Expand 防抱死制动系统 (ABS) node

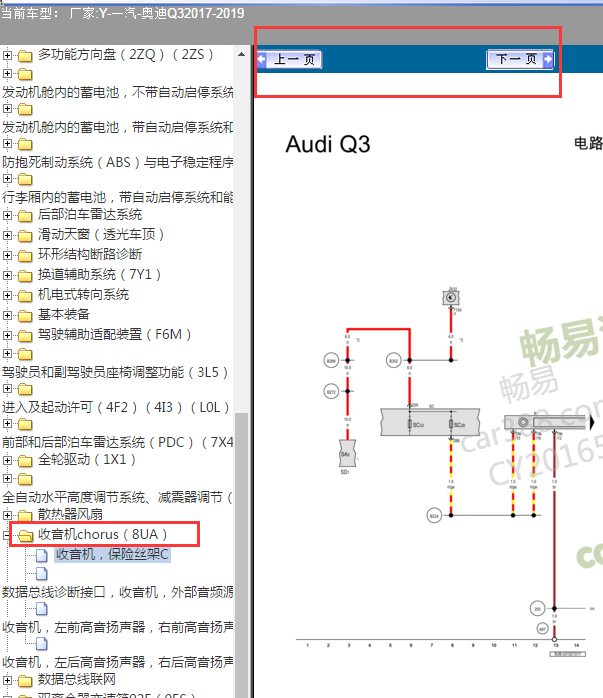[7, 144]
